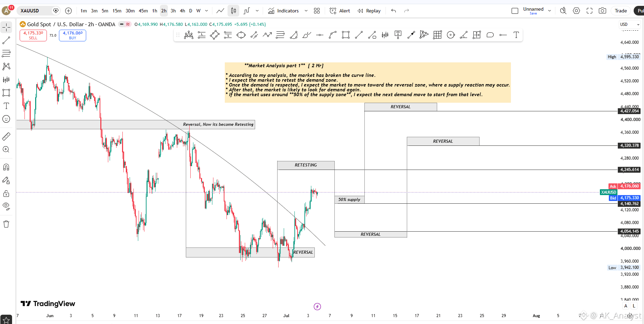Choose the Bars Pattern tool in favorites bar
This screenshot has width=644, height=324.
tap(385, 35)
